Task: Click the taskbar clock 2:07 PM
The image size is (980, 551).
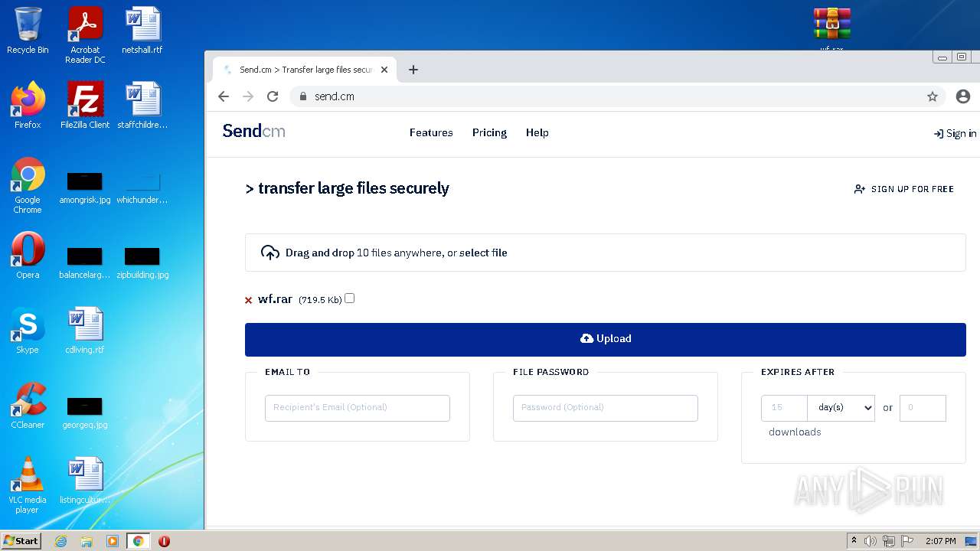Action: point(940,541)
